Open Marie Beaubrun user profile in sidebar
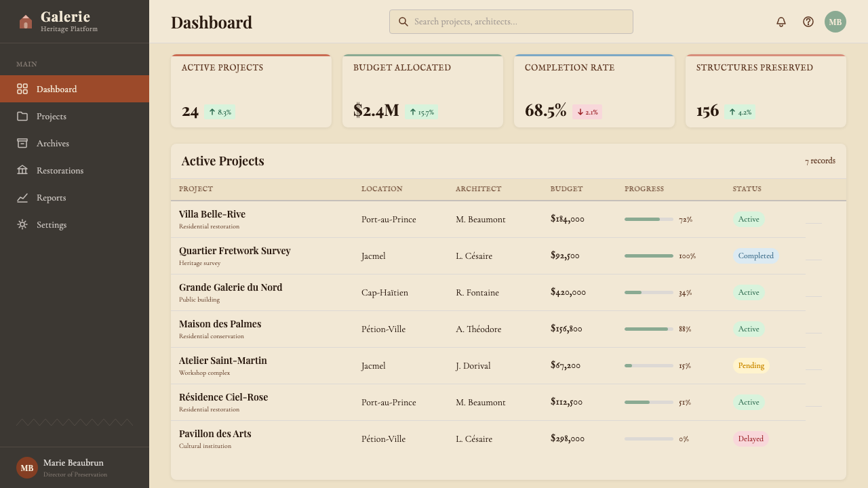Viewport: 868px width, 488px height. coord(75,468)
